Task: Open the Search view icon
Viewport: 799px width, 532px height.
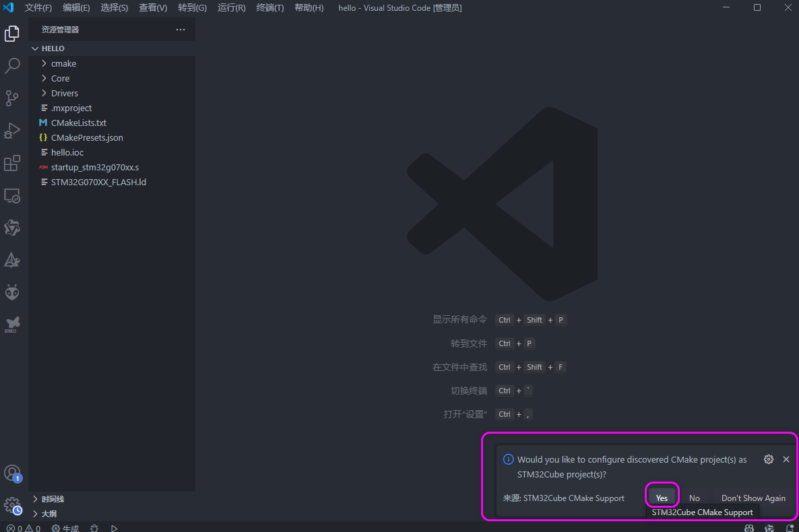Action: click(x=11, y=66)
